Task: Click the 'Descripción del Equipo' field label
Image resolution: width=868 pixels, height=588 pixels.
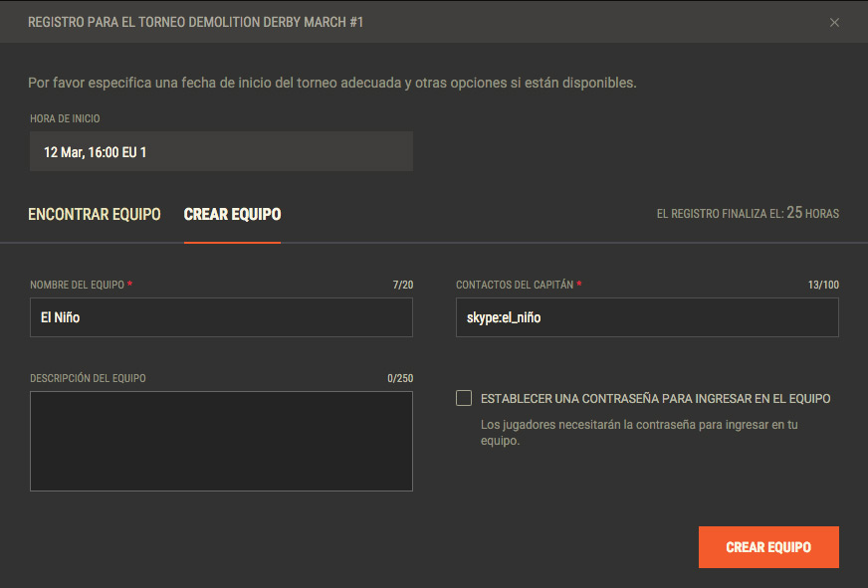Action: 89,378
